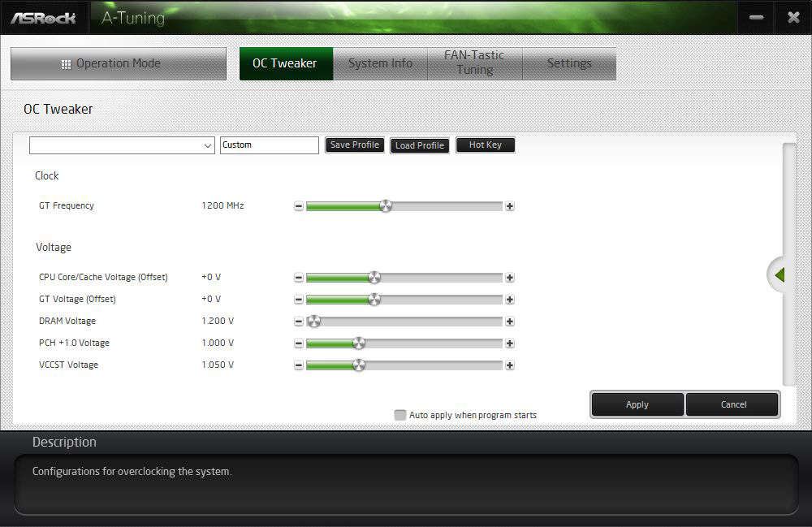Image resolution: width=812 pixels, height=527 pixels.
Task: Open the FAN-Tastic Tuning tab
Action: [x=474, y=63]
